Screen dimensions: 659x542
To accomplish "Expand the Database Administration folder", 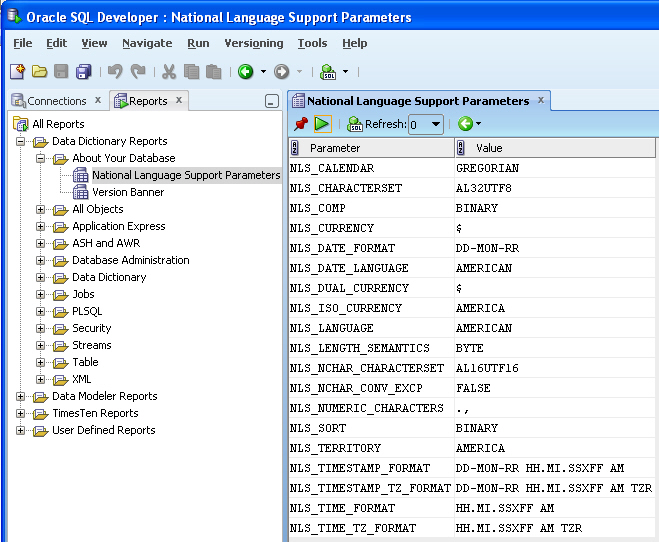I will tap(40, 260).
